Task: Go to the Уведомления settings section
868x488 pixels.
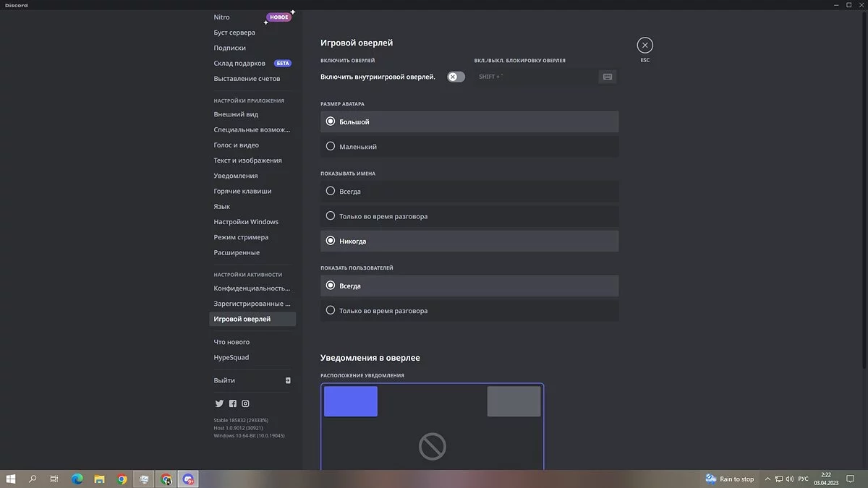Action: coord(236,176)
